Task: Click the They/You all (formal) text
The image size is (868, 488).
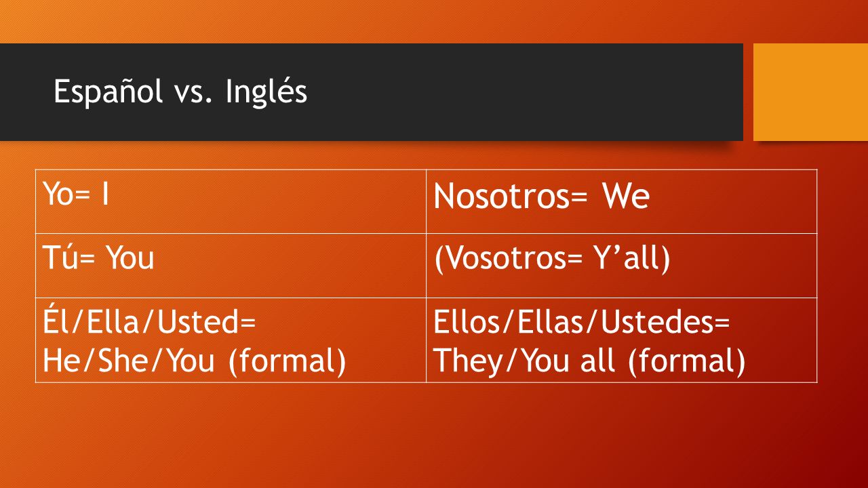Action: (589, 361)
